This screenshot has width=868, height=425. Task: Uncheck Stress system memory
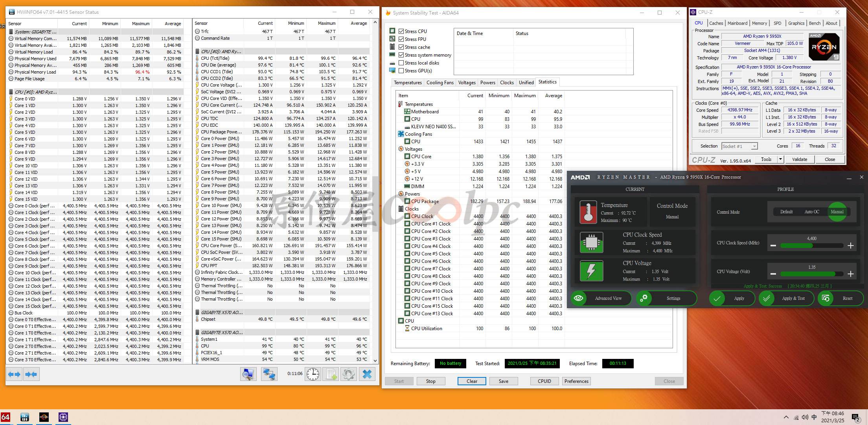(401, 55)
